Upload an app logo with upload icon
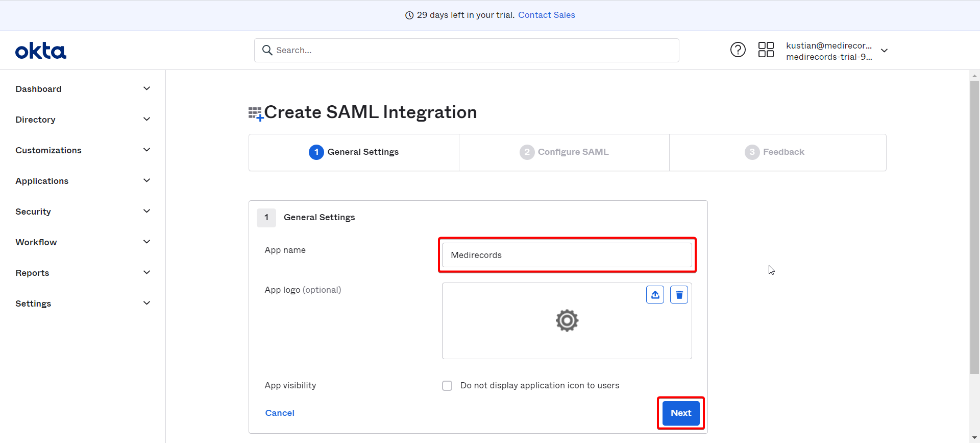Image resolution: width=980 pixels, height=443 pixels. 655,295
